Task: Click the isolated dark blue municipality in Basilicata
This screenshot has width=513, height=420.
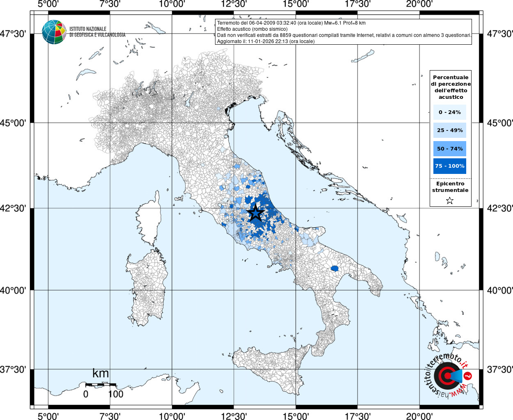Action: pyautogui.click(x=334, y=269)
